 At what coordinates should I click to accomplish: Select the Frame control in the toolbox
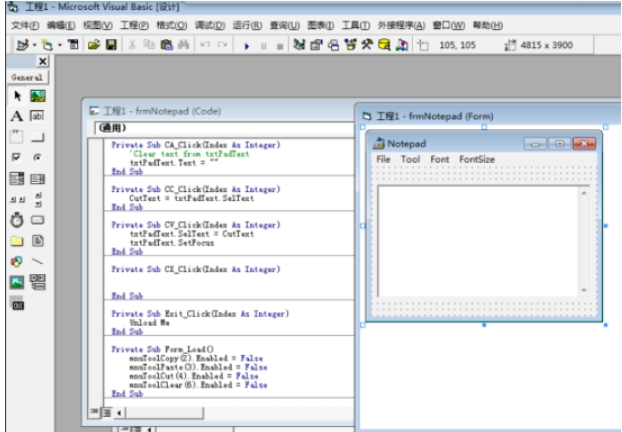(x=16, y=136)
